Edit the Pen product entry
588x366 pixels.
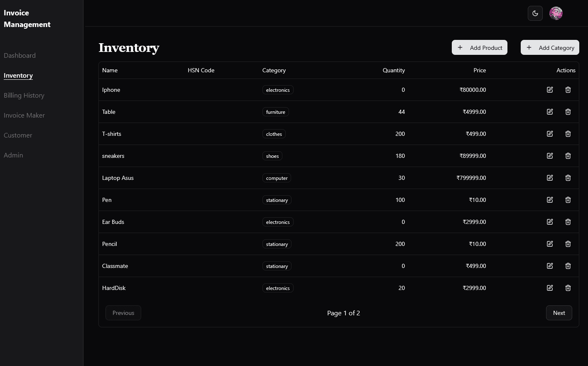point(550,200)
